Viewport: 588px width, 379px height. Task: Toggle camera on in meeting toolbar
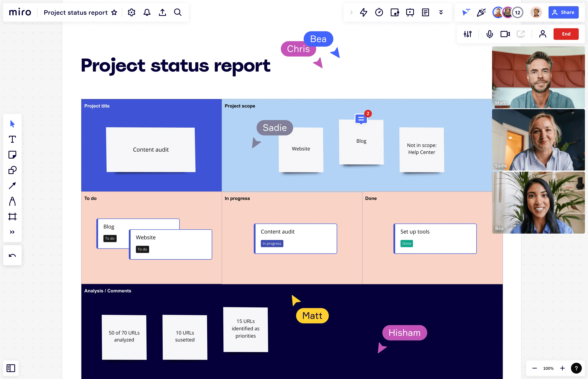[x=505, y=34]
